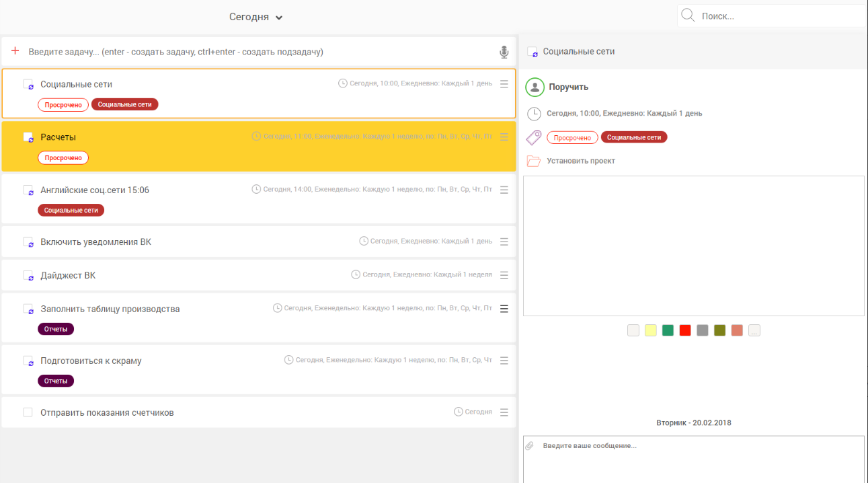Click the green assignee person icon

click(x=535, y=87)
